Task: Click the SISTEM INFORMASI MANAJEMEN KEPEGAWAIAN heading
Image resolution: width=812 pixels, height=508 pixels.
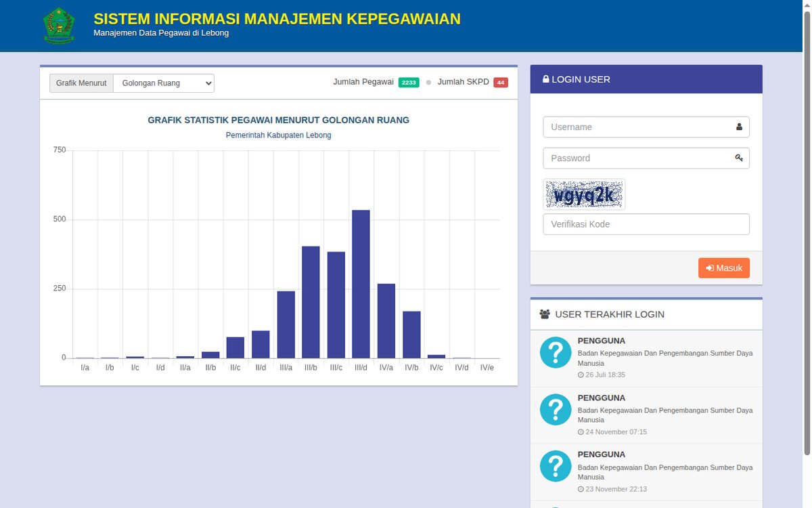Action: pos(277,19)
